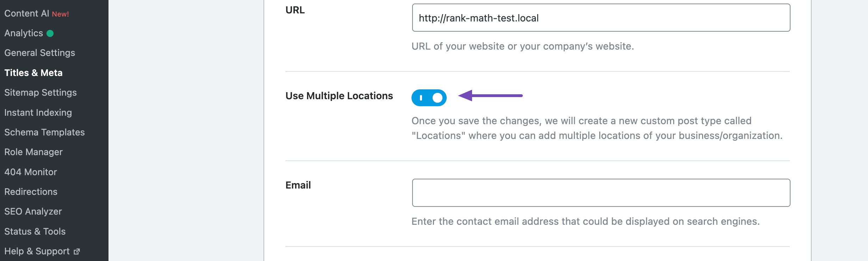The height and width of the screenshot is (261, 868).
Task: Navigate to Schema Templates
Action: coord(44,132)
